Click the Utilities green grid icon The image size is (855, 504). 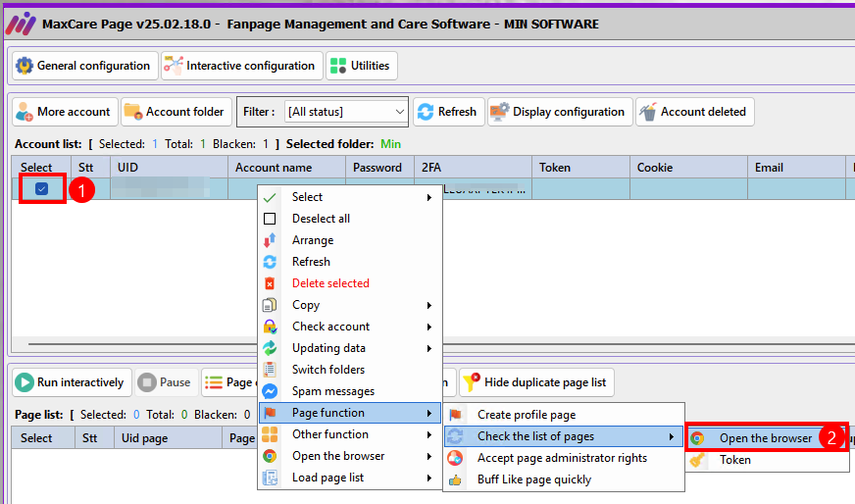coord(338,66)
